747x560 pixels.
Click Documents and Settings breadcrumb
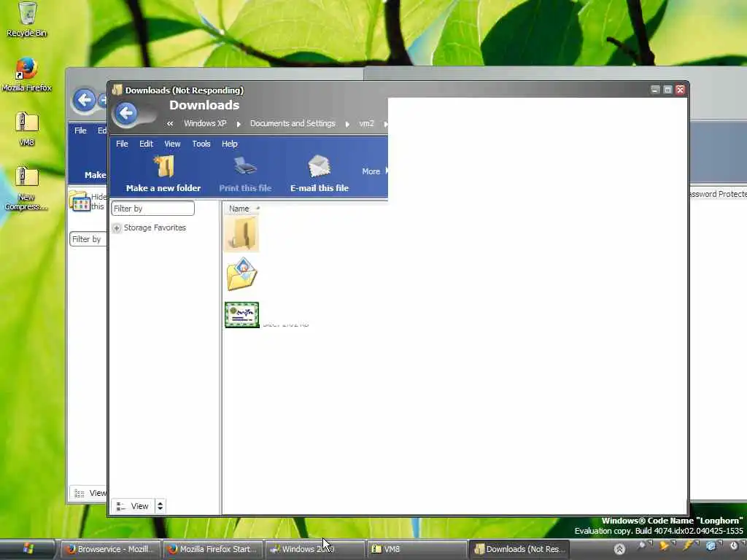(293, 123)
